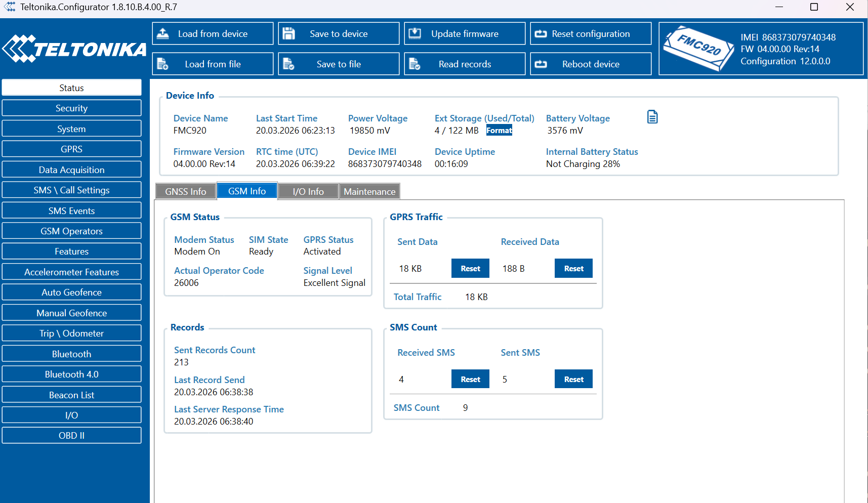Reset the Received SMS counter
This screenshot has height=503, width=868.
point(470,380)
